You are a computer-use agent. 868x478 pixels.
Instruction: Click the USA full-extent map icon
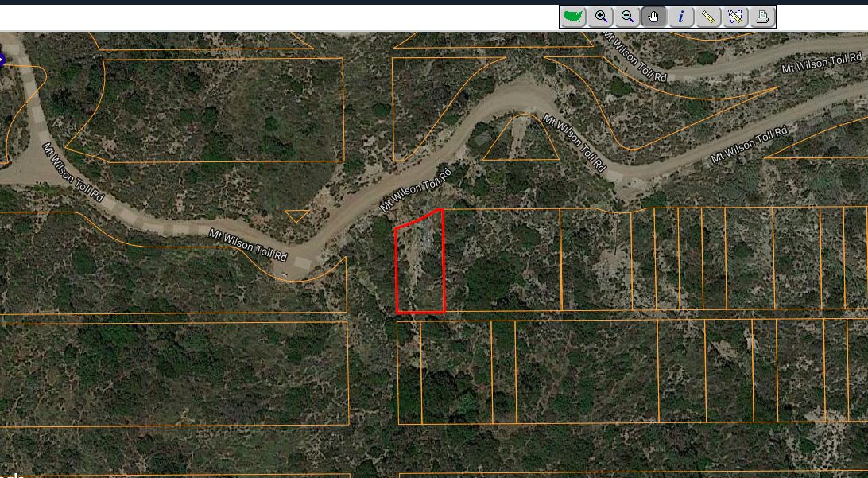tap(574, 16)
